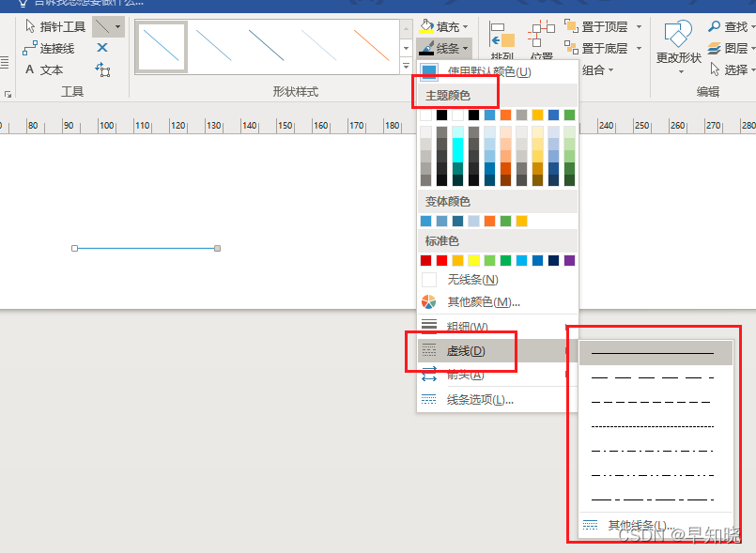Viewport: 756px width, 553px height.
Task: Expand the shape styles gallery more button
Action: [x=406, y=67]
